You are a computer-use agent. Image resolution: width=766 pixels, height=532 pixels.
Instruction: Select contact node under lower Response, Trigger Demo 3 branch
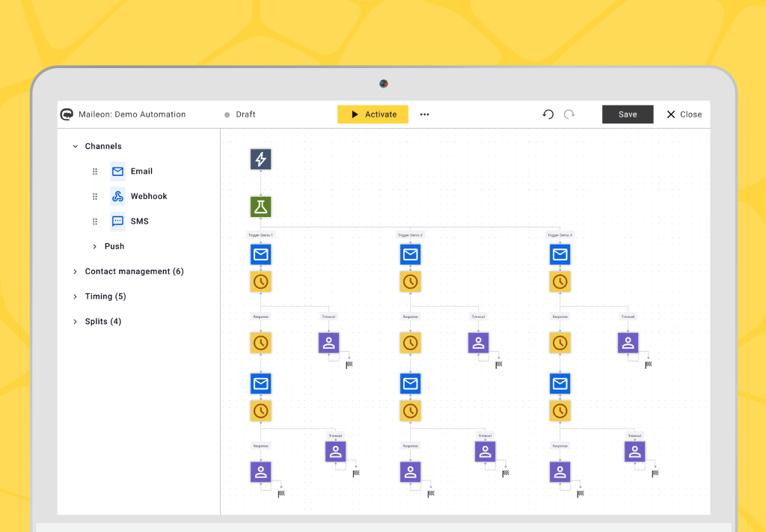tap(560, 472)
